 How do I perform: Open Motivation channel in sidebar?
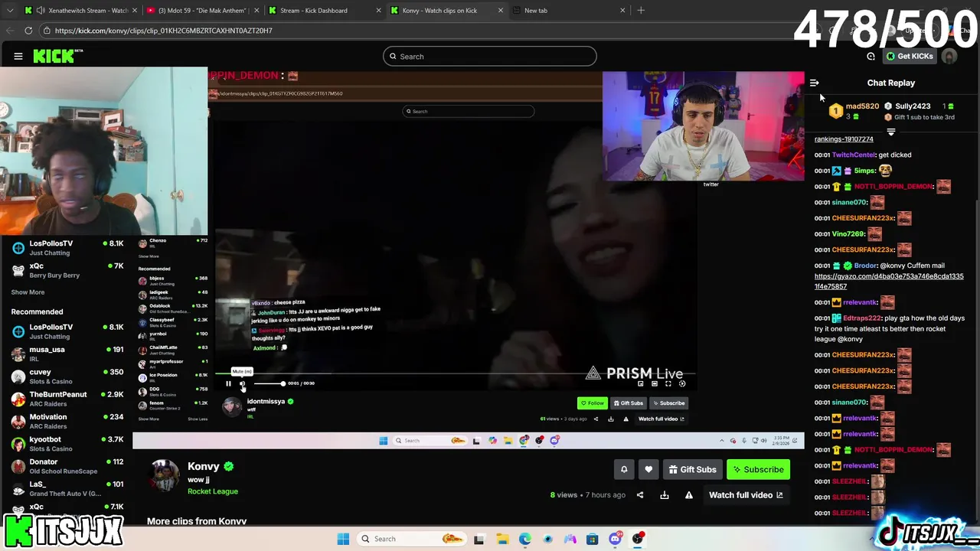(x=67, y=421)
